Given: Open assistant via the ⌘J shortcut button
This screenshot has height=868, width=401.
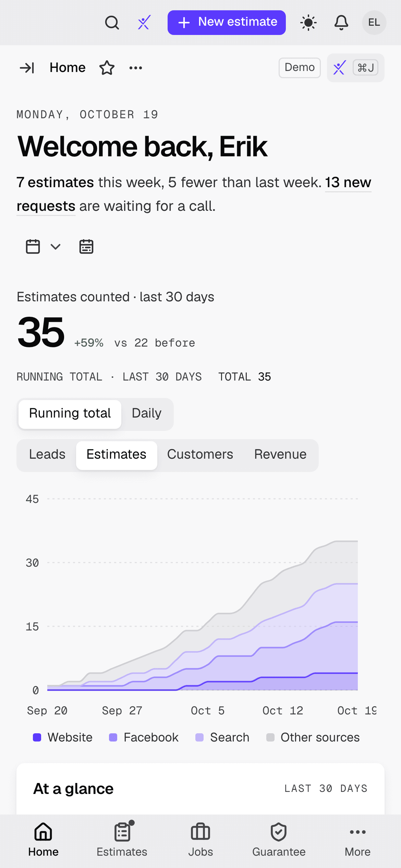Looking at the screenshot, I should click(x=355, y=68).
